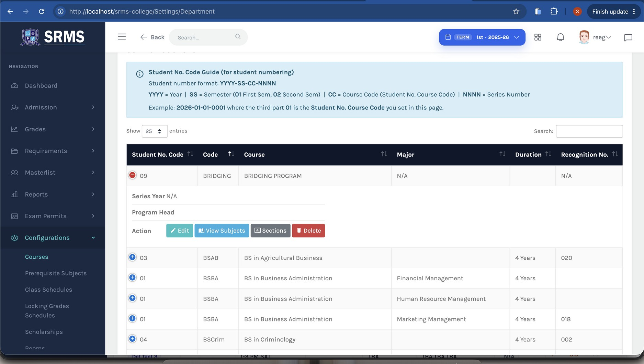This screenshot has width=644, height=364.
Task: Open the browser extensions puzzle icon
Action: coord(554,11)
